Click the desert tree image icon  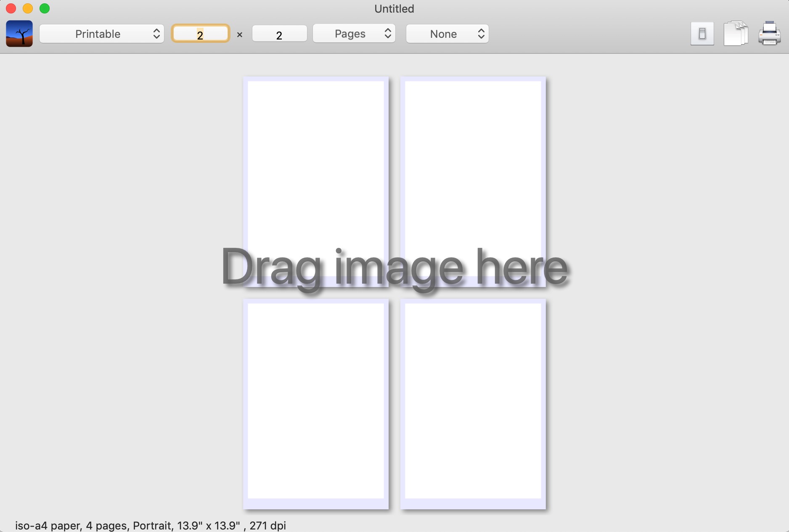click(19, 34)
